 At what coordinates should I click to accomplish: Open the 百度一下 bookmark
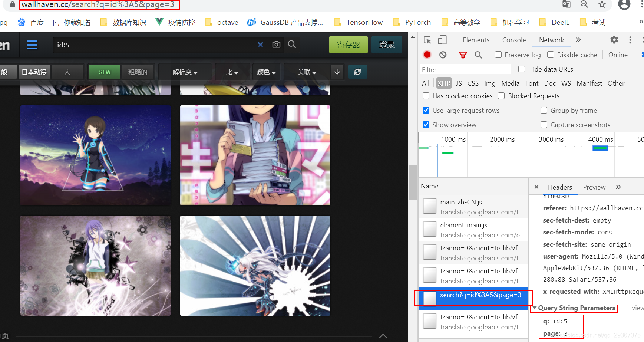[54, 22]
